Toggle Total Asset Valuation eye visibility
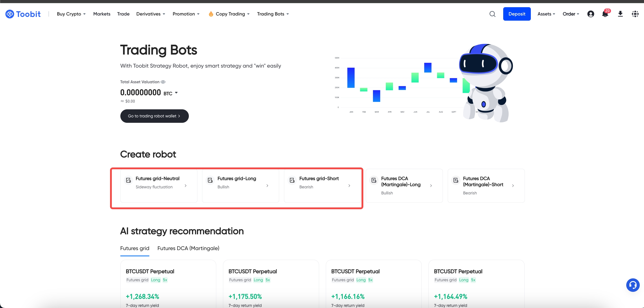This screenshot has height=308, width=644. coord(163,82)
